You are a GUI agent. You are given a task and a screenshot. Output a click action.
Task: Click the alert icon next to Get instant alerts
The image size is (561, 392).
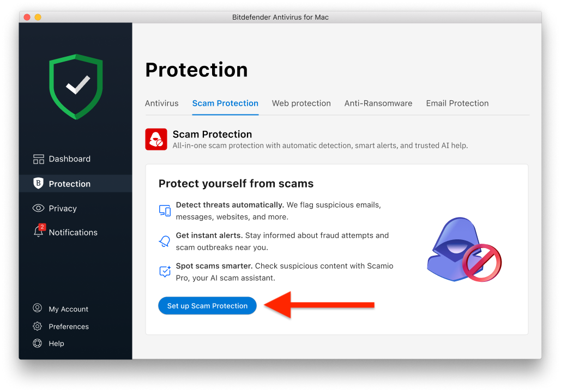[x=165, y=240]
